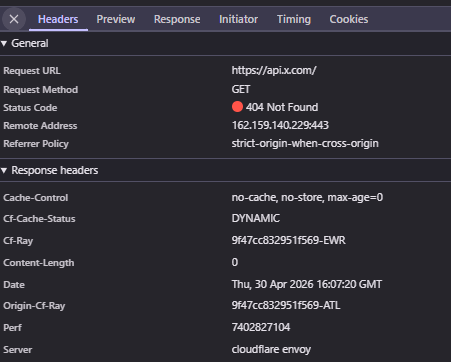The width and height of the screenshot is (451, 362).
Task: Click the Content-Length value 0
Action: point(235,262)
